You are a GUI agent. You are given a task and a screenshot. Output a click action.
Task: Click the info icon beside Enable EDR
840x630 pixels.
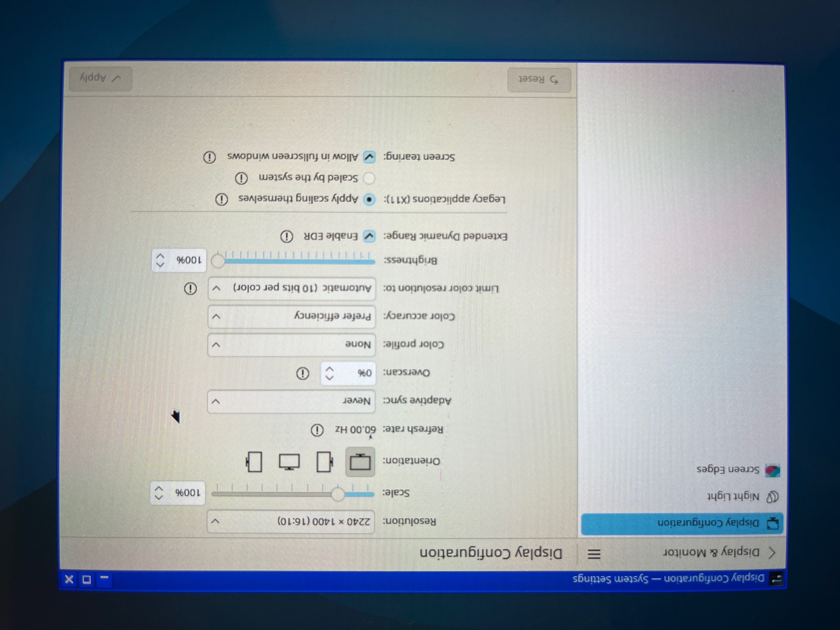(286, 236)
